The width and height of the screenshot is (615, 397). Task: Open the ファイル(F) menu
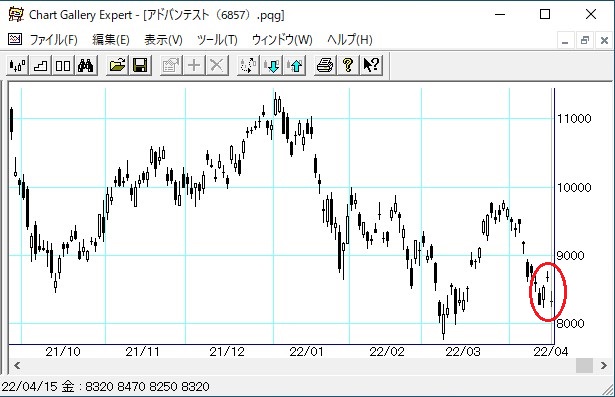tap(54, 40)
